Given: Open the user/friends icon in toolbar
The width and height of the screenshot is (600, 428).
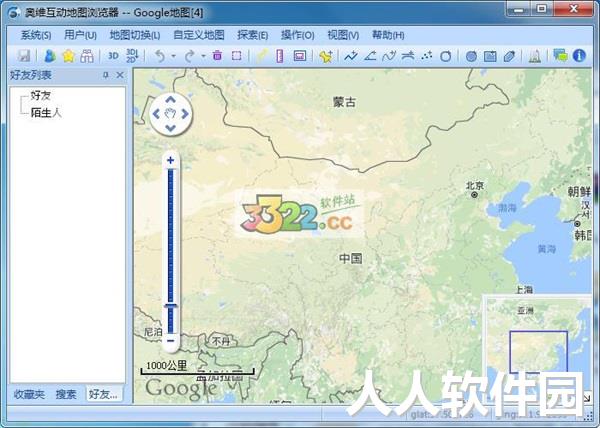Looking at the screenshot, I should point(50,56).
